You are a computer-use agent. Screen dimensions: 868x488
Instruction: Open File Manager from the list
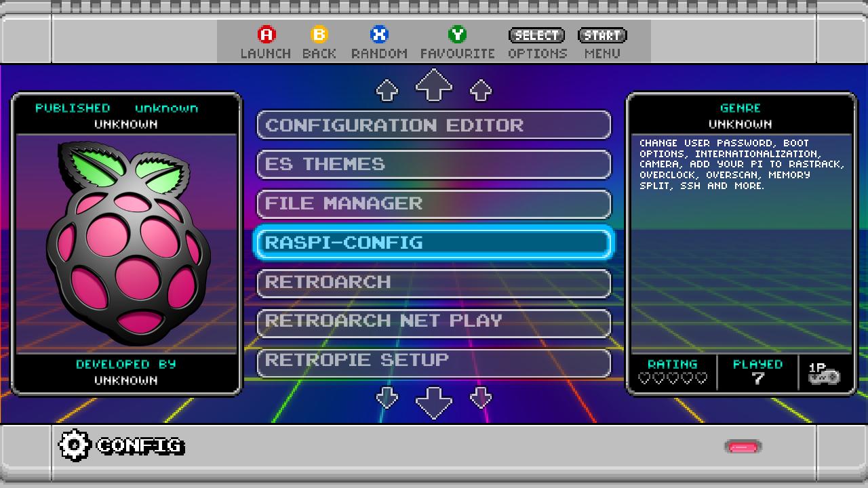click(x=434, y=204)
